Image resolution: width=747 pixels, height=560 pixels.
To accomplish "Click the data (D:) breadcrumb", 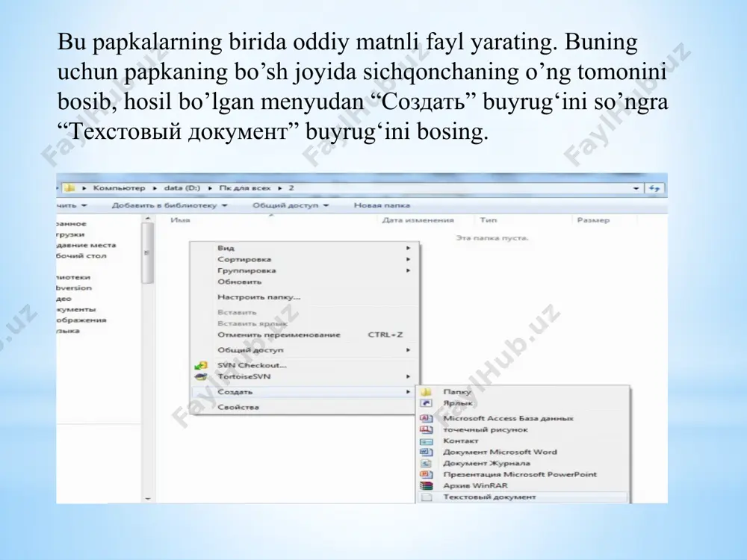I will (x=182, y=188).
